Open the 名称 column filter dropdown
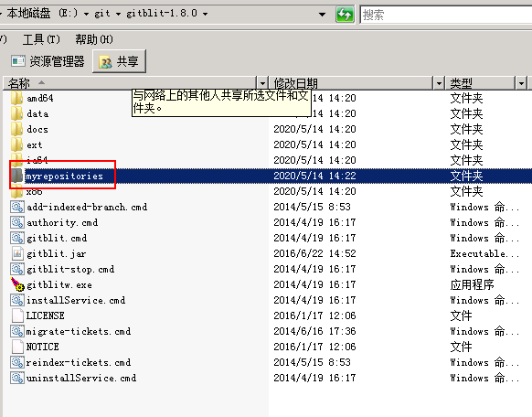Image resolution: width=532 pixels, height=417 pixels. point(262,83)
